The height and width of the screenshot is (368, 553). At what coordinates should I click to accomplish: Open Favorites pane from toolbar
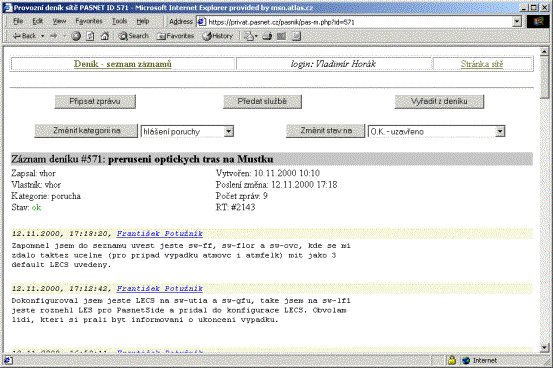click(176, 36)
